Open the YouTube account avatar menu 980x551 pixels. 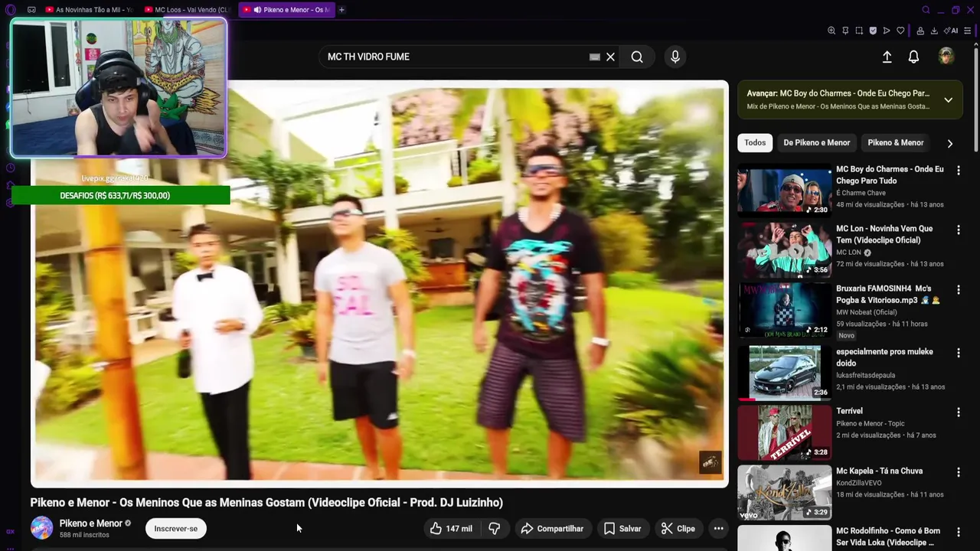pyautogui.click(x=946, y=57)
